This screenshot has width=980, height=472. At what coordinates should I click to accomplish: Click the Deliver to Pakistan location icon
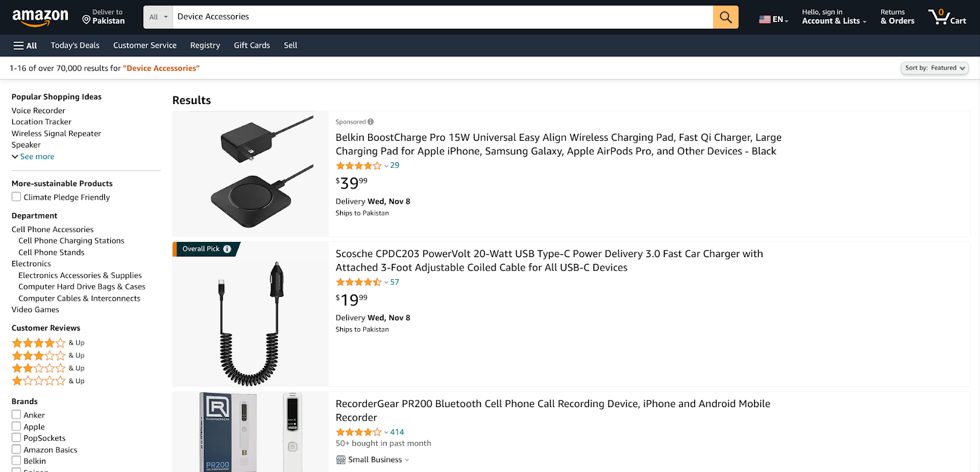pyautogui.click(x=86, y=20)
